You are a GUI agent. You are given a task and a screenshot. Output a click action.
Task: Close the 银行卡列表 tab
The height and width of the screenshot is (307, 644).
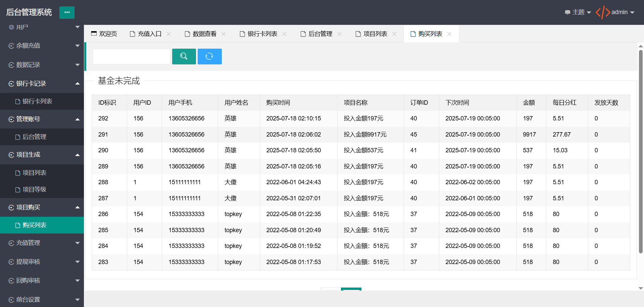(285, 34)
